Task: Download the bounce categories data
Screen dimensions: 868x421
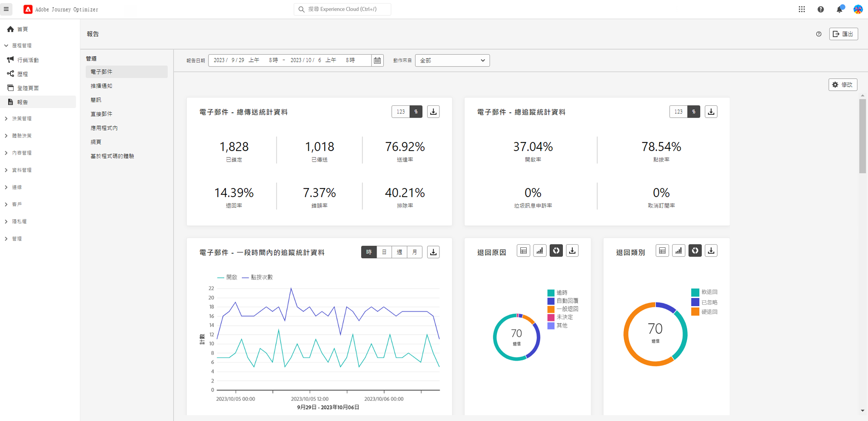Action: (x=711, y=251)
